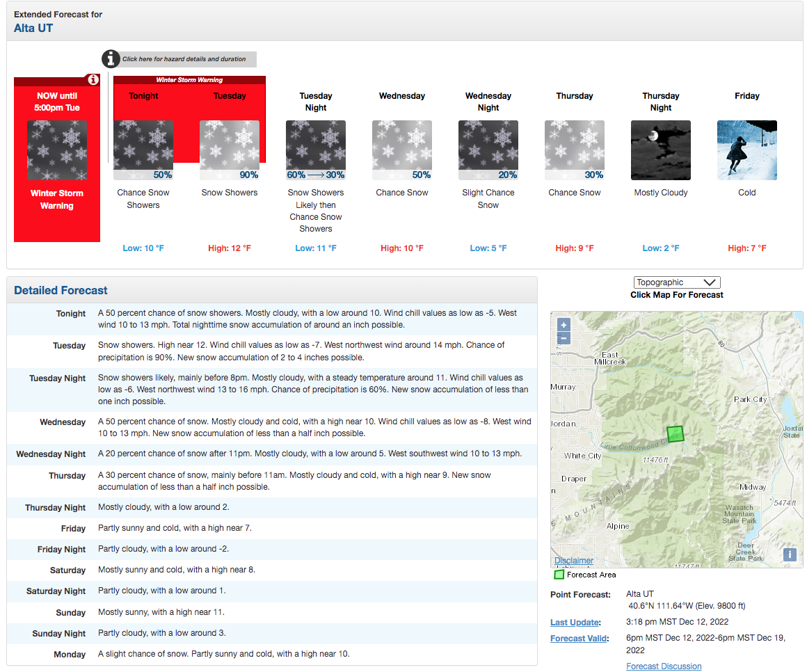Click the Thursday Night mostly cloudy icon
807x672 pixels.
click(x=661, y=150)
